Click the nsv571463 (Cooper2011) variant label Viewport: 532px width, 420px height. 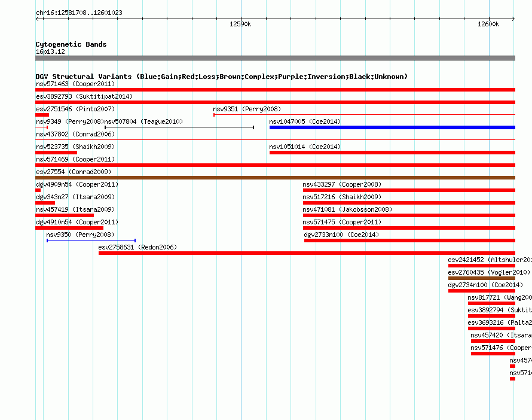tap(75, 84)
